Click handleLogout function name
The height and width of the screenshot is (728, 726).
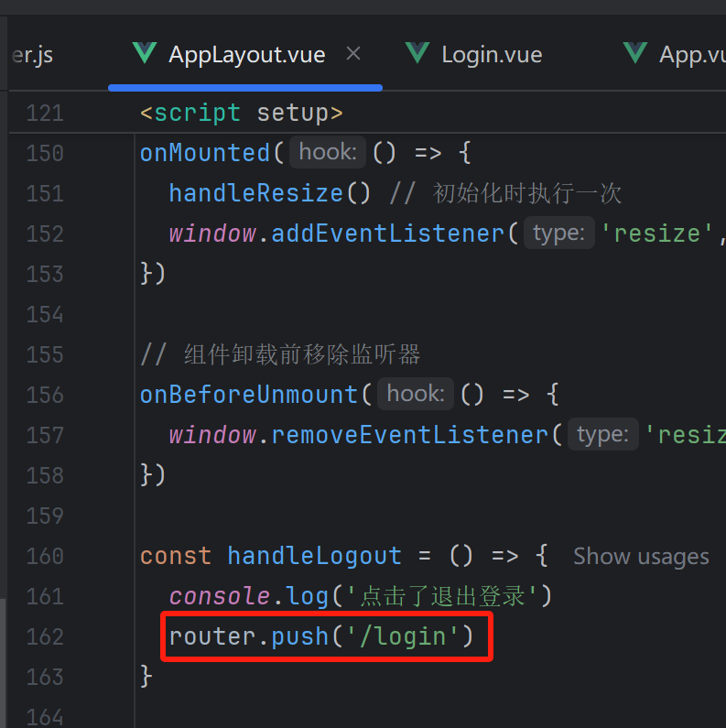pos(314,556)
